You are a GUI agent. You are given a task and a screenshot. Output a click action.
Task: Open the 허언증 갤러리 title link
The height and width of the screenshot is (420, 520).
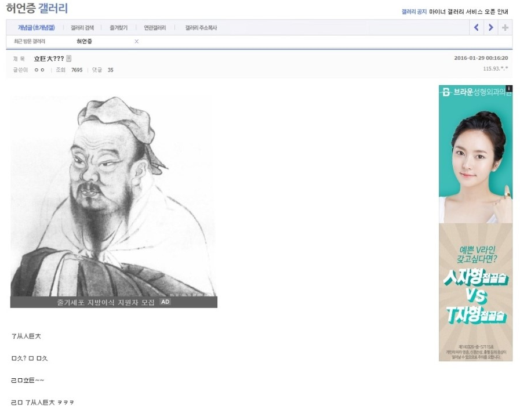click(x=37, y=8)
